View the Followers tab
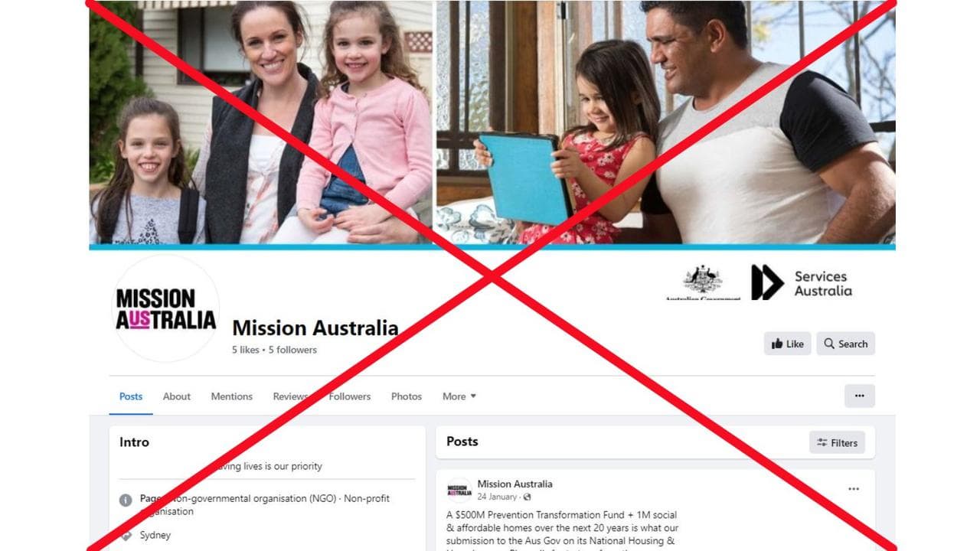Screen dimensions: 980x551 [350, 396]
